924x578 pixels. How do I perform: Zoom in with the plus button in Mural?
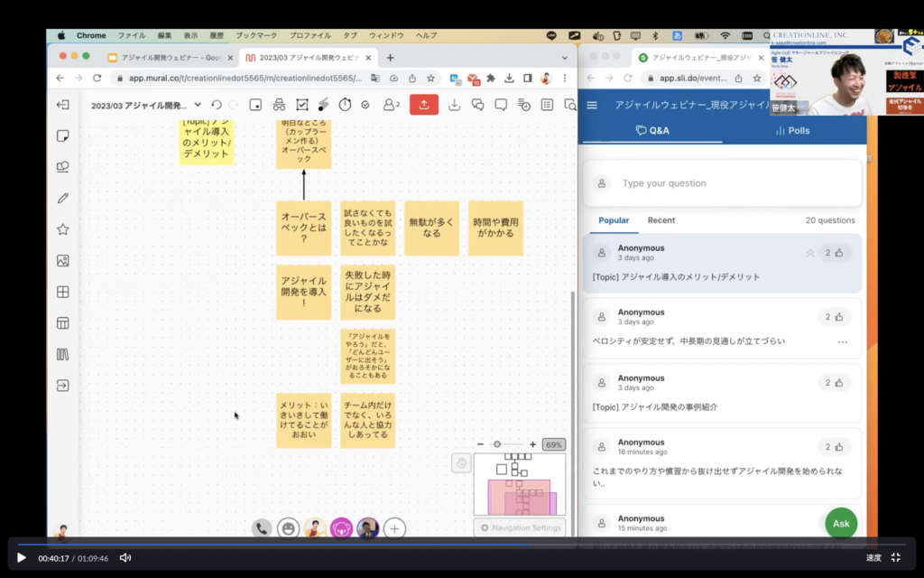(x=532, y=444)
